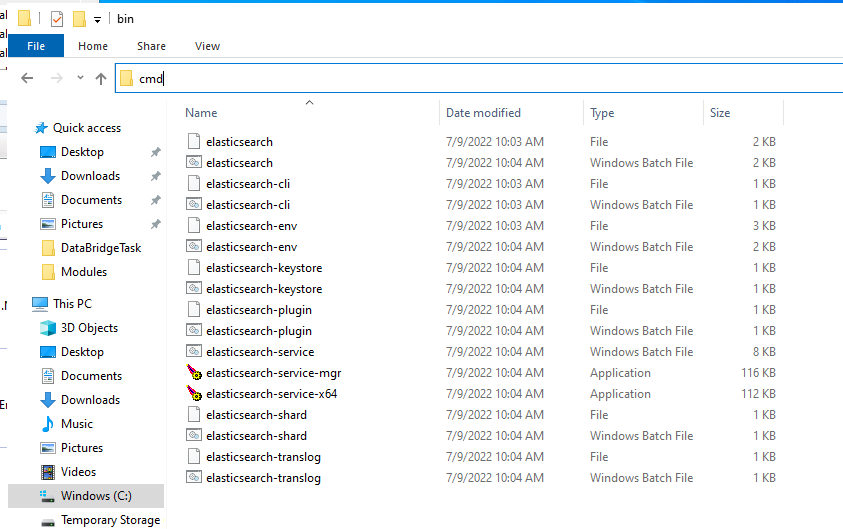
Task: Select the elasticsearch-shard File icon
Action: tap(194, 414)
